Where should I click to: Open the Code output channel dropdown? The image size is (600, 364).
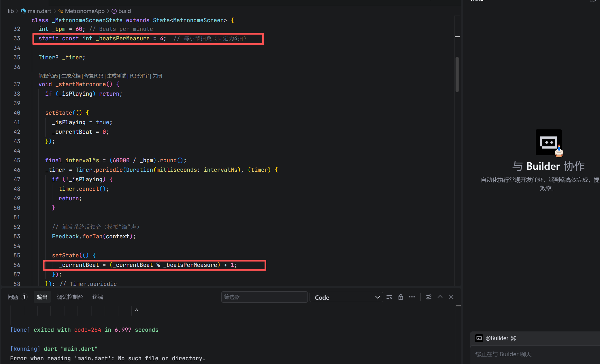click(346, 297)
